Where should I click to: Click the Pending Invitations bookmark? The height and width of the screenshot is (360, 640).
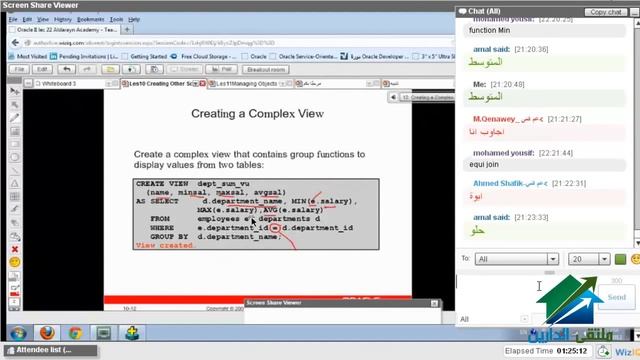[84, 56]
